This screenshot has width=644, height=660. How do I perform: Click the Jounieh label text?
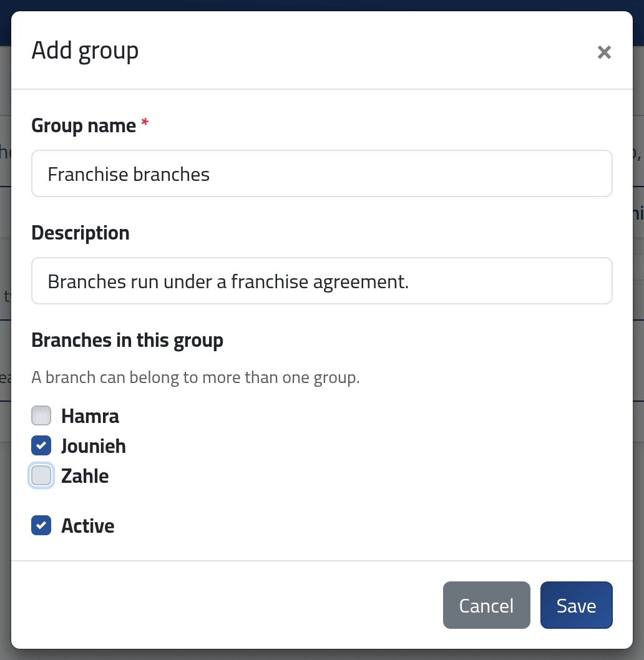click(x=94, y=446)
